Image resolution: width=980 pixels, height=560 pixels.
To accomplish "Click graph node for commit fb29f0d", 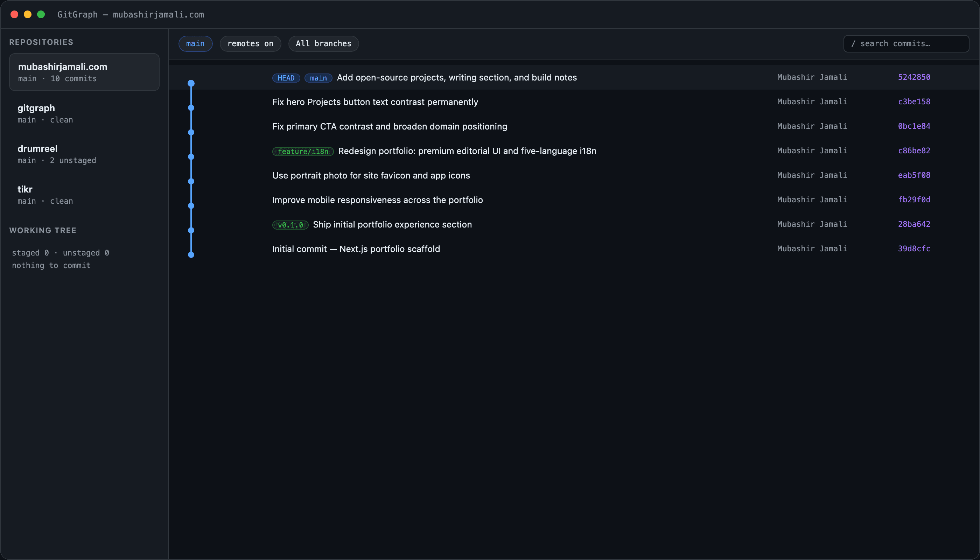I will 191,206.
